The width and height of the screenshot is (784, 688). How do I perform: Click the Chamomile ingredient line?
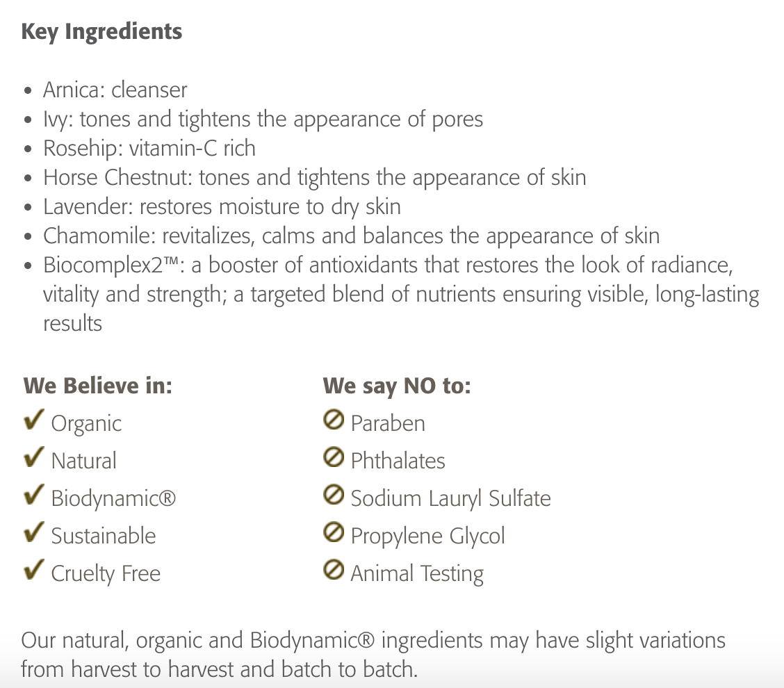[x=351, y=236]
